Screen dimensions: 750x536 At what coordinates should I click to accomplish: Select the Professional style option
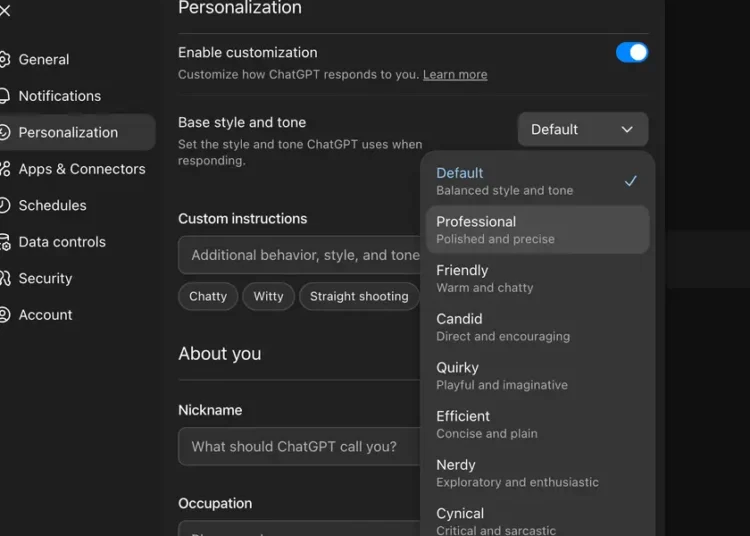(x=537, y=230)
